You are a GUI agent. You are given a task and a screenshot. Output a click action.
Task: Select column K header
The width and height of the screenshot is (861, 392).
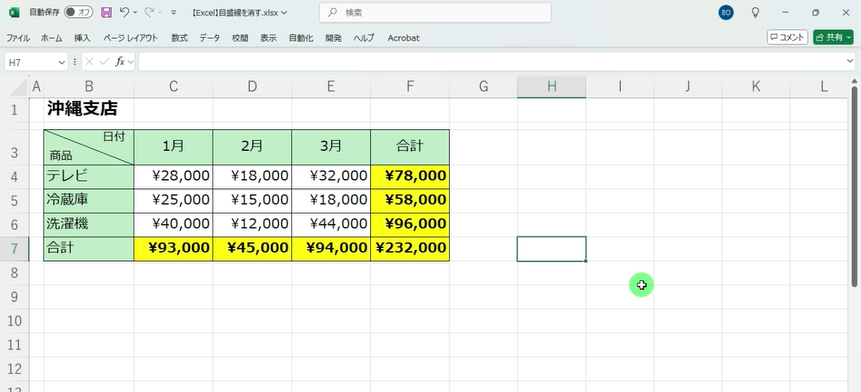(756, 86)
